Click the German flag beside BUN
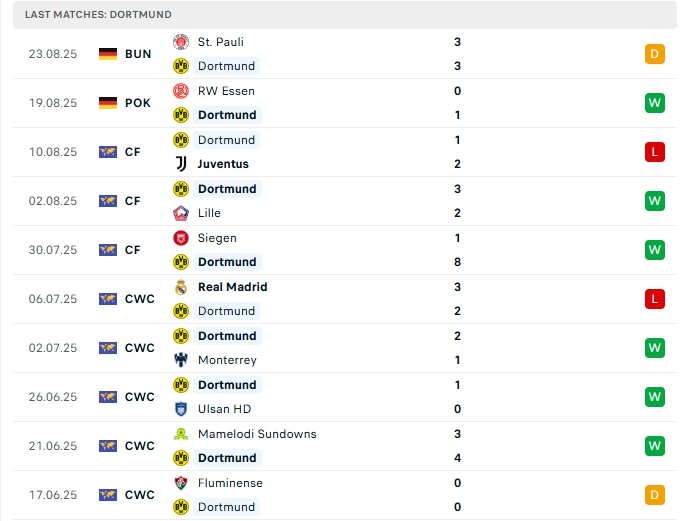The height and width of the screenshot is (521, 683). pyautogui.click(x=108, y=54)
